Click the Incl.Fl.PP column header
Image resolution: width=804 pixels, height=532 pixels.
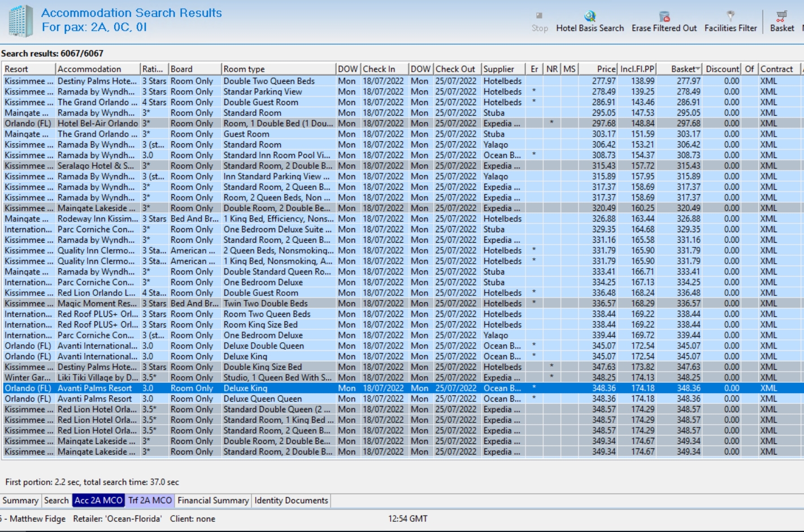(x=637, y=69)
